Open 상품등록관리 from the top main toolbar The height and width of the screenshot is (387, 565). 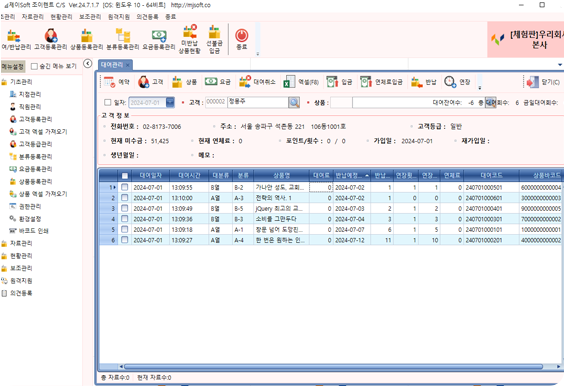tap(86, 39)
